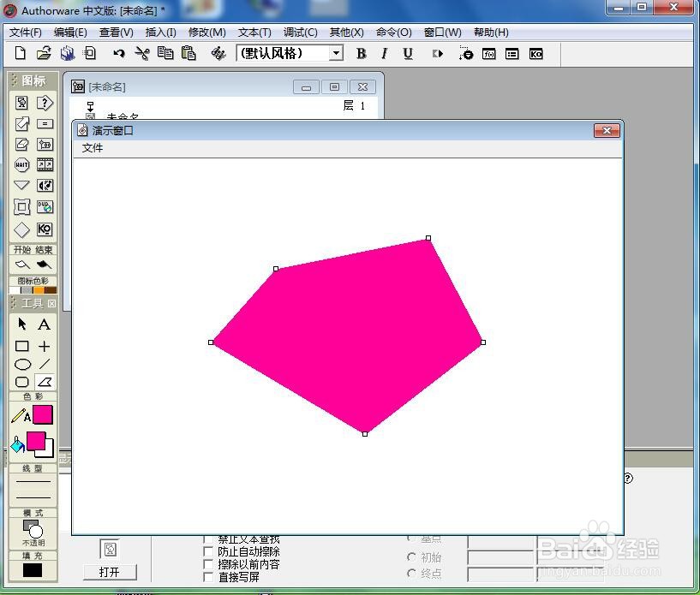Enable 防止自动擦除 checkbox
Screen dimensions: 700x595
pyautogui.click(x=208, y=551)
